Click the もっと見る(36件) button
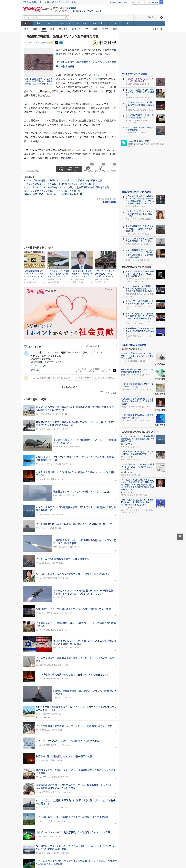Image resolution: width=186 pixels, height=868 pixels. pos(70,387)
